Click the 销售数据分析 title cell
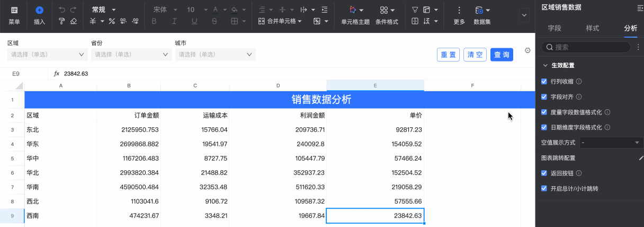Viewport: 644px width, 227px height. click(x=321, y=99)
